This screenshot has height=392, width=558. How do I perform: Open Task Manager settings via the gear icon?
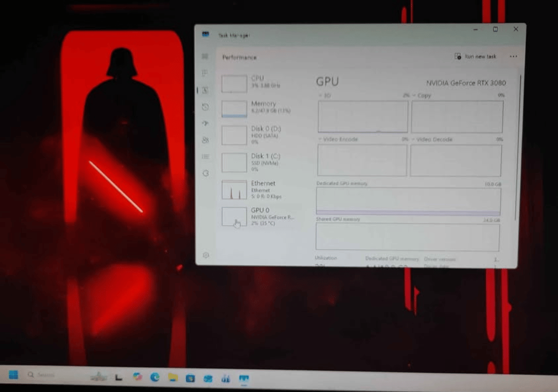click(206, 255)
